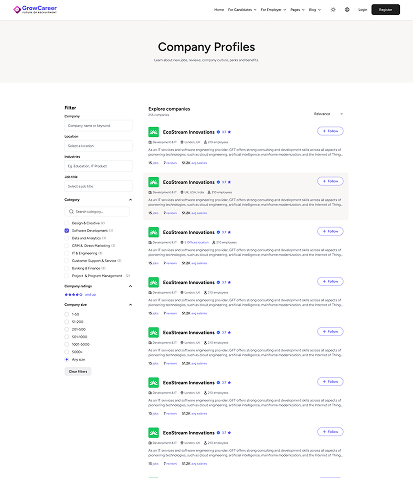
Task: Focus the Company name or keyword field
Action: coord(98,126)
